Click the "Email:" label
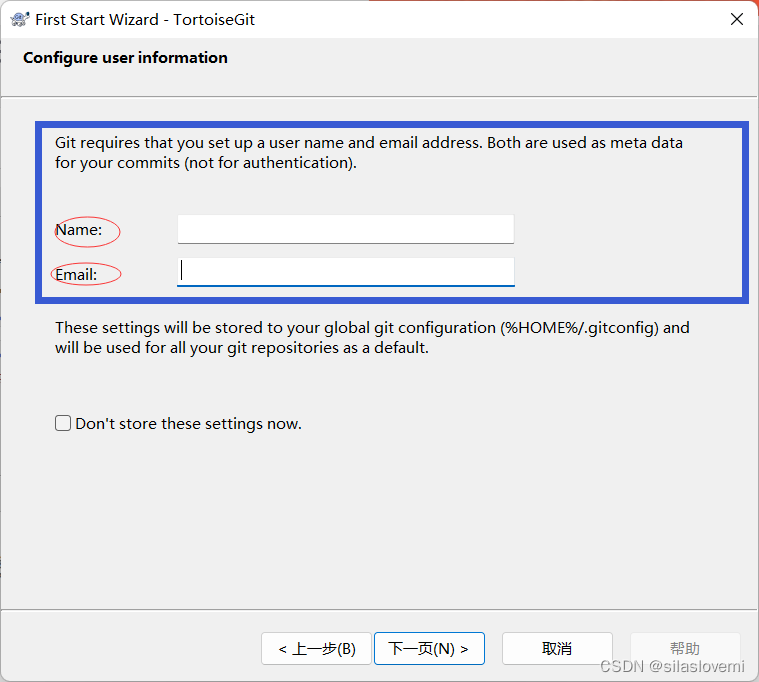Image resolution: width=759 pixels, height=682 pixels. pyautogui.click(x=76, y=275)
